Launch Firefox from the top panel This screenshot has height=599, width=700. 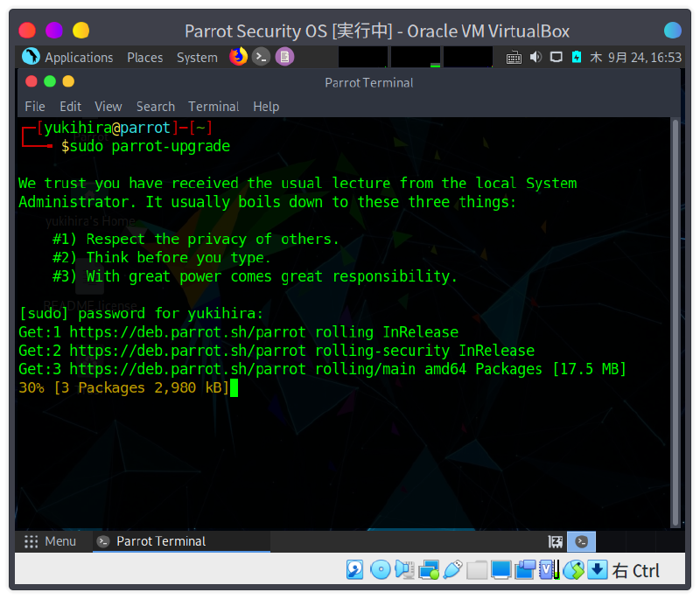coord(238,57)
